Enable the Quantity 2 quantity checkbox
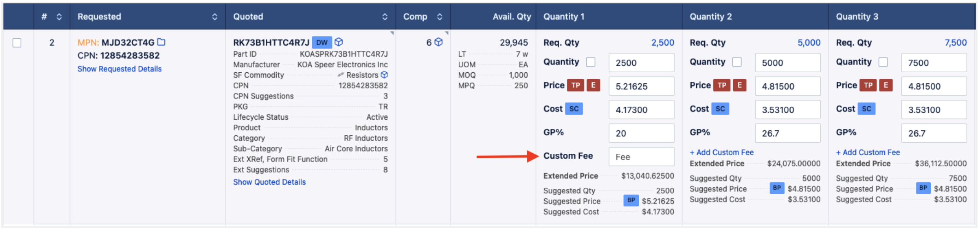Screen dimensions: 980x232 click(x=737, y=62)
